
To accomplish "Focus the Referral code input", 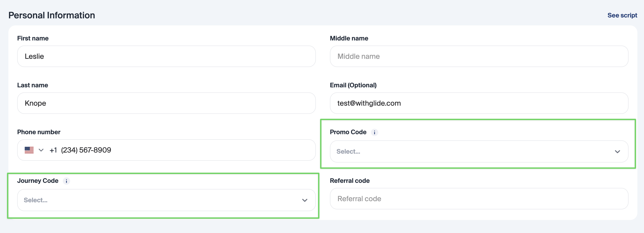I will [479, 199].
